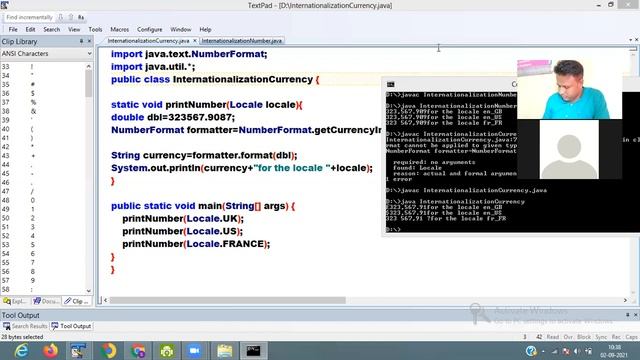Click the Find Next down-arrow icon
Screen dimensions: 640x360
pyautogui.click(x=61, y=17)
